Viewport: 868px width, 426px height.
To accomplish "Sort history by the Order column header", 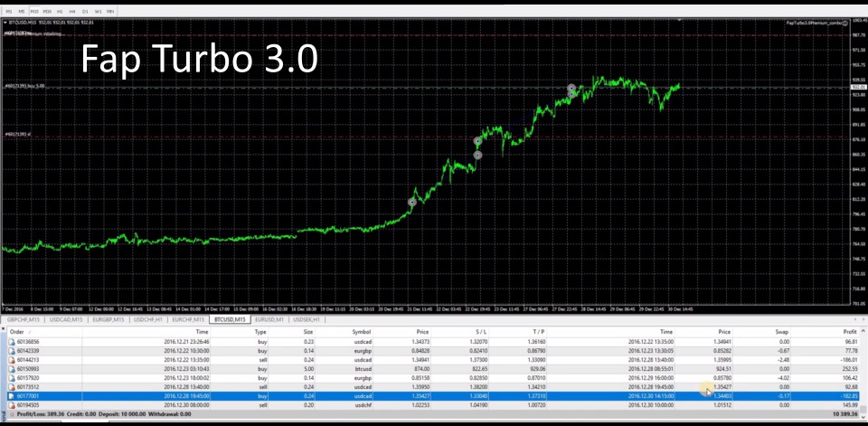I will point(16,332).
